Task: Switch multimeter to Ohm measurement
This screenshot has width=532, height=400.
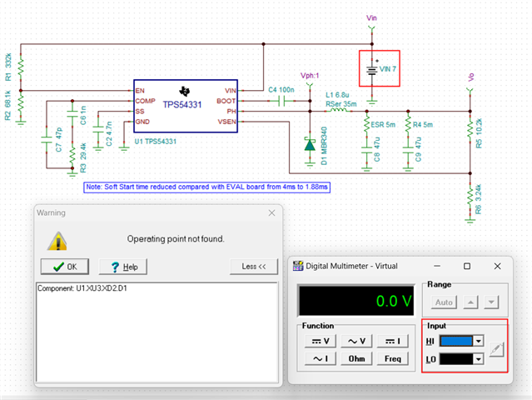Action: tap(356, 358)
